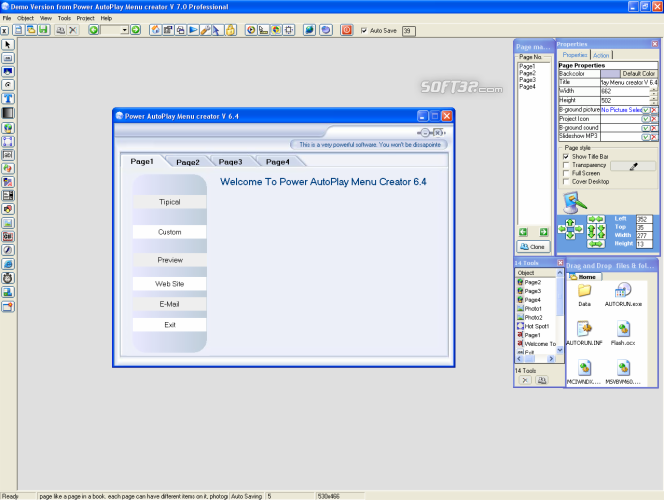
Task: Switch to Page4 tab in preview window
Action: pos(278,162)
